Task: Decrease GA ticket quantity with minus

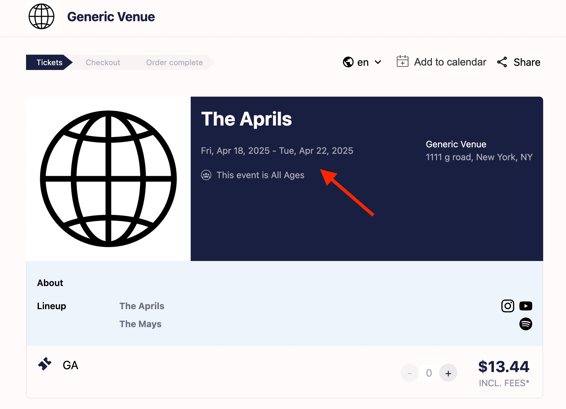Action: (410, 373)
